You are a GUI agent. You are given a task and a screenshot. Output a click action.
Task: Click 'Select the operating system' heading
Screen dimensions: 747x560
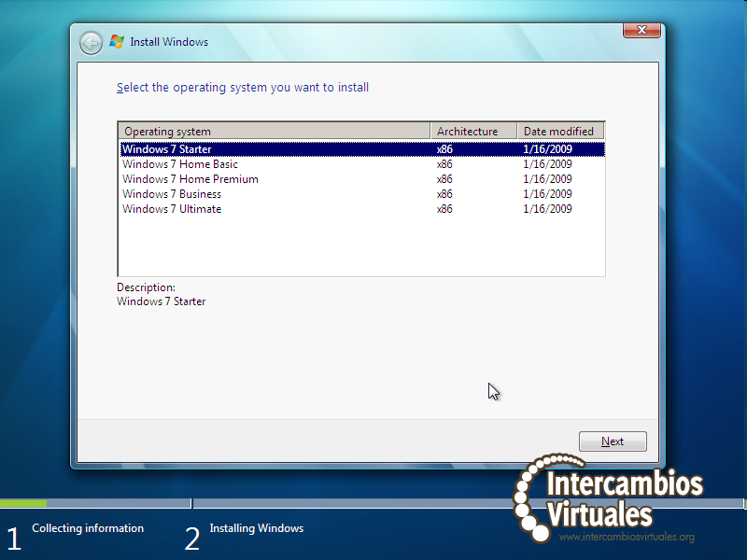pyautogui.click(x=243, y=88)
